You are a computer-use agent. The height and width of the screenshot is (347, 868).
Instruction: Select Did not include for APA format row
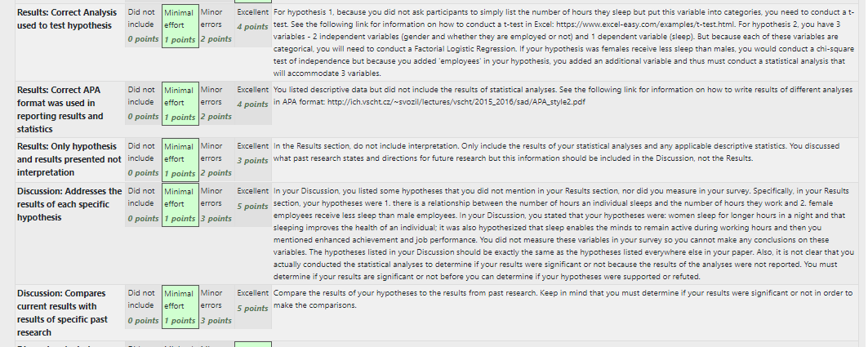(x=144, y=104)
